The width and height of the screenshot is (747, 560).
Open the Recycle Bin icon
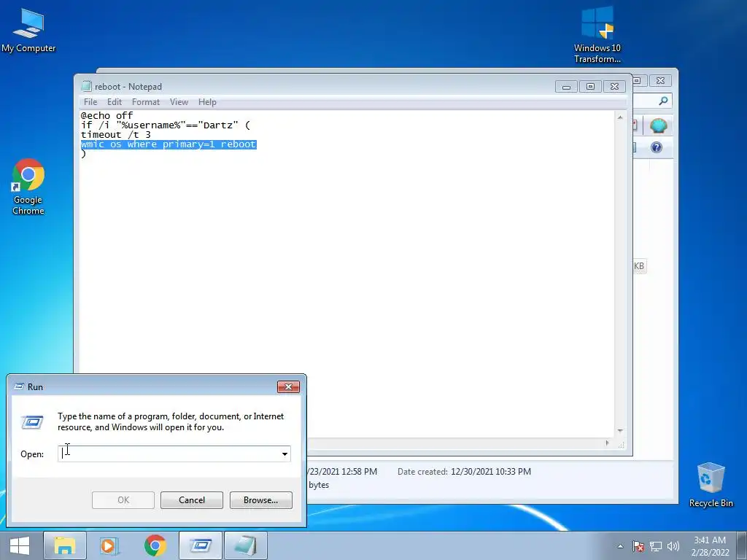711,485
